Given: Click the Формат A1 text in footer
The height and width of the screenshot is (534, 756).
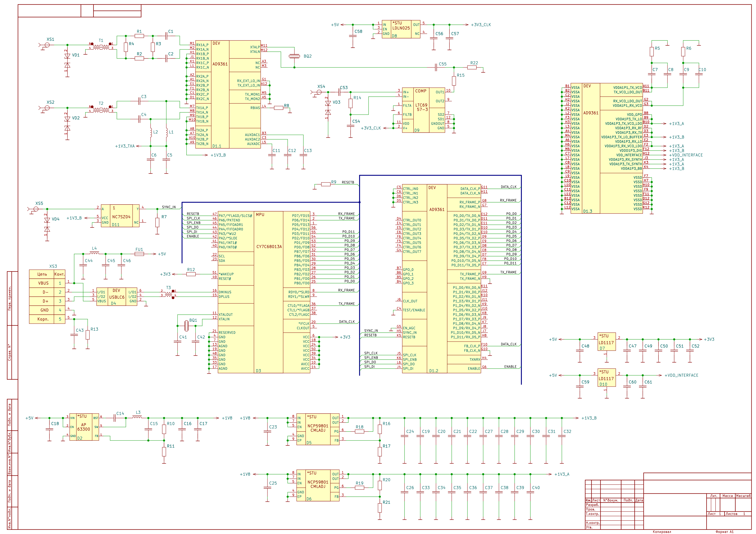Looking at the screenshot, I should point(724,531).
